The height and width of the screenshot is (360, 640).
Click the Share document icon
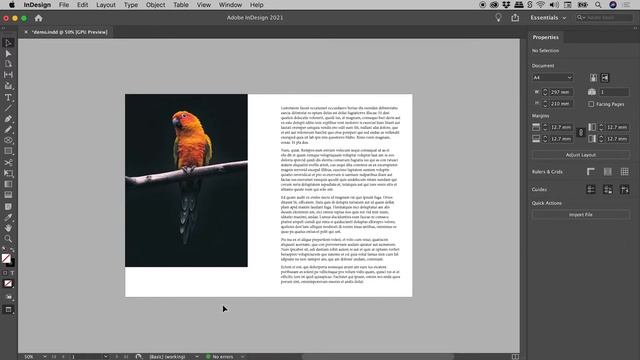pyautogui.click(x=515, y=18)
